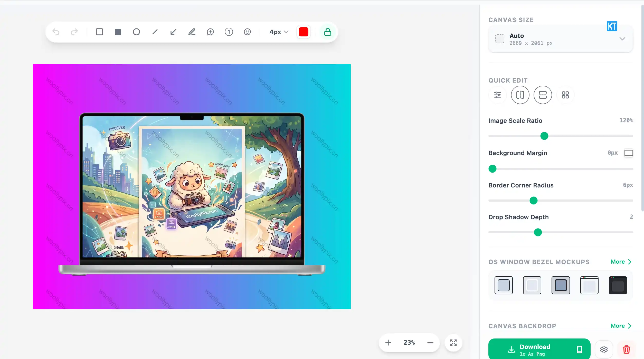Open the red stroke color swatch

pos(304,32)
